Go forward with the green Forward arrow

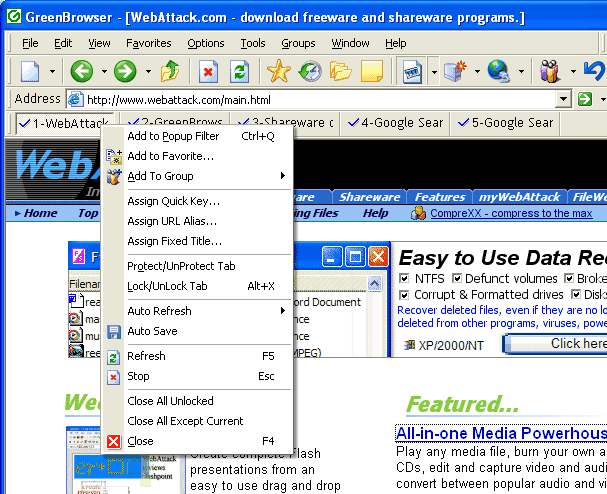(x=125, y=71)
